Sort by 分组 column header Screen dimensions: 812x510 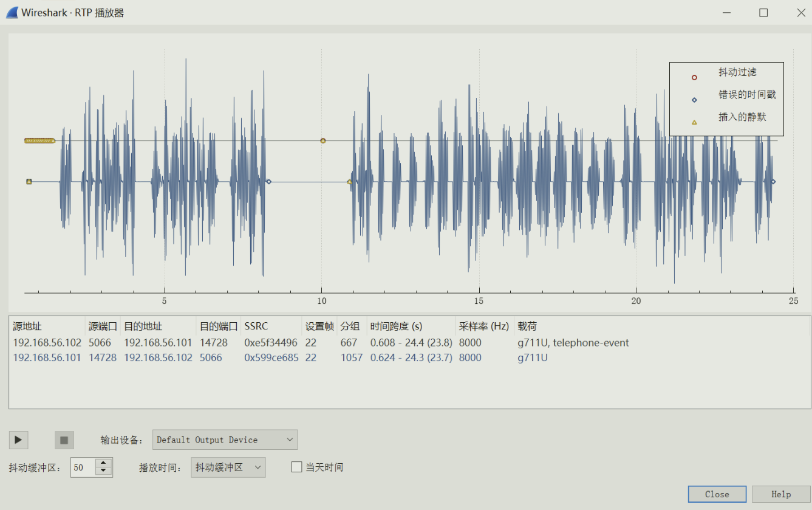[x=352, y=326]
